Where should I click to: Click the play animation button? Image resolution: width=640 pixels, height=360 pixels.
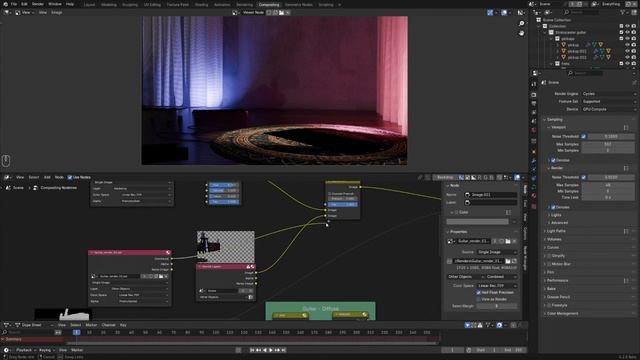point(271,350)
